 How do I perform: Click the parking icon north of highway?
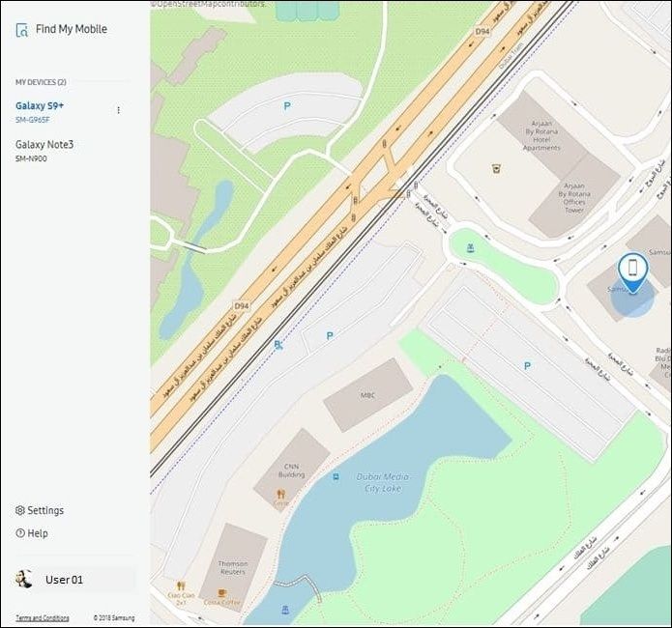pos(287,106)
